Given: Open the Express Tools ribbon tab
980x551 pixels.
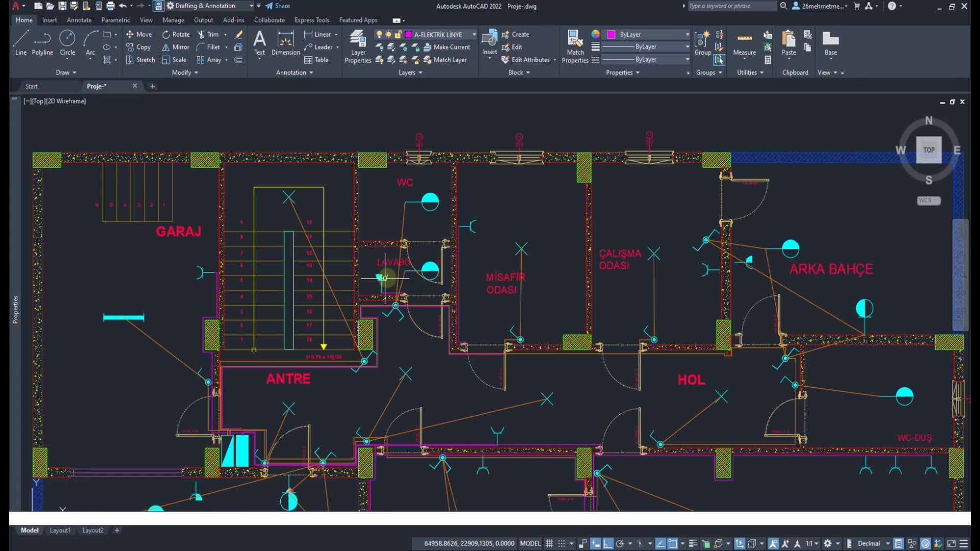Looking at the screenshot, I should point(311,20).
